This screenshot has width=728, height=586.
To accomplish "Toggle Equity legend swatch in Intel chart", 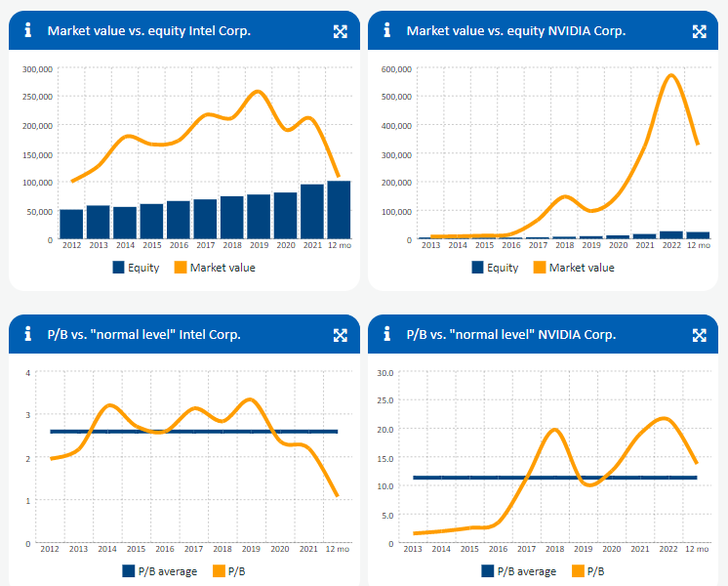I will click(x=118, y=268).
